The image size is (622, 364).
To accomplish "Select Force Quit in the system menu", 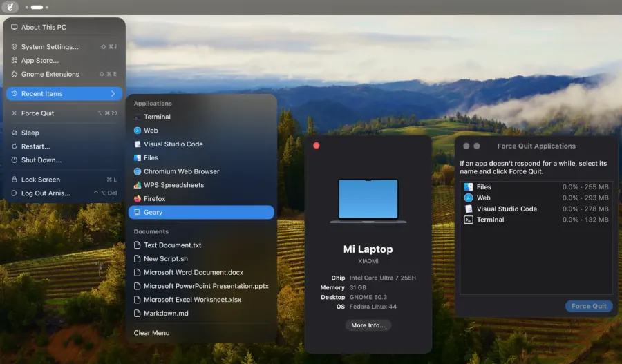I will (x=64, y=113).
